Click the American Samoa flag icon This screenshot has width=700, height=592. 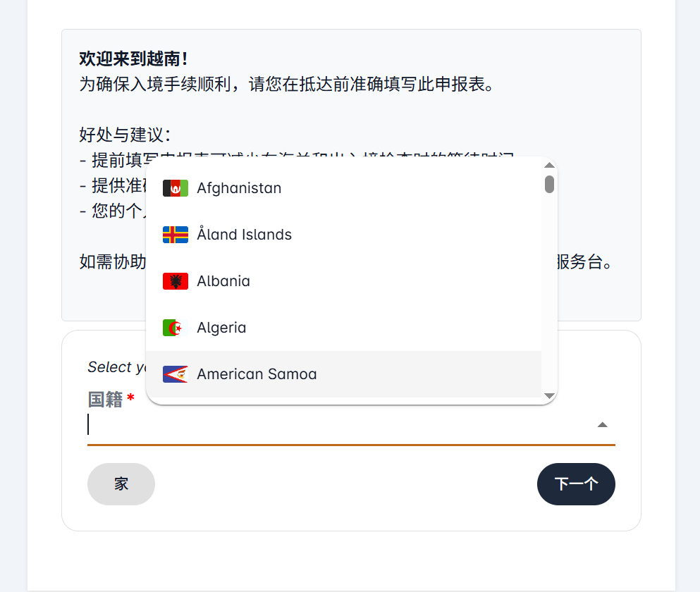(175, 374)
